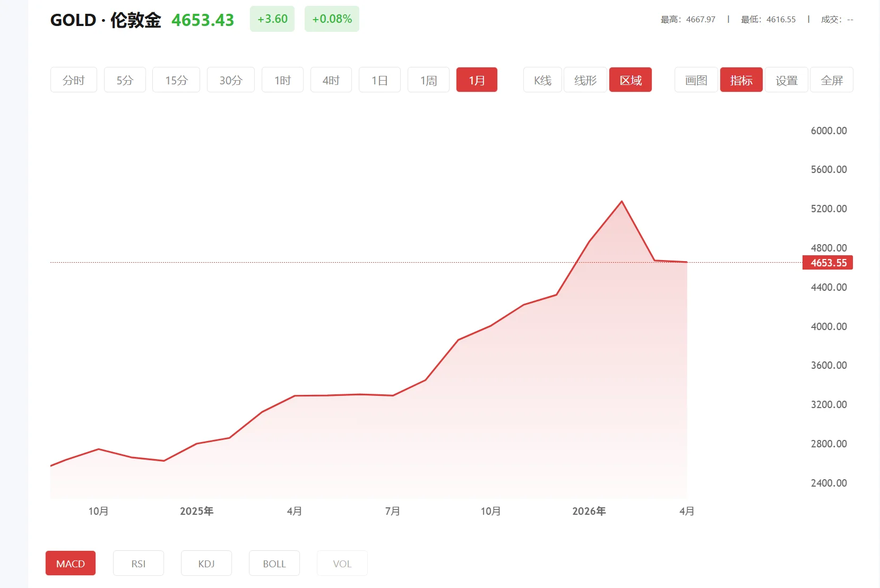
Task: Enable the RSI indicator
Action: (138, 563)
